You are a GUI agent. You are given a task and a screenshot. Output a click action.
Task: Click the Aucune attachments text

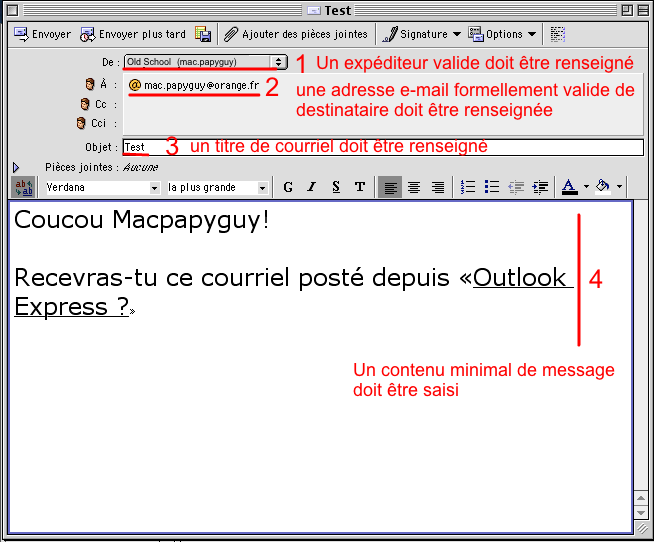[141, 168]
